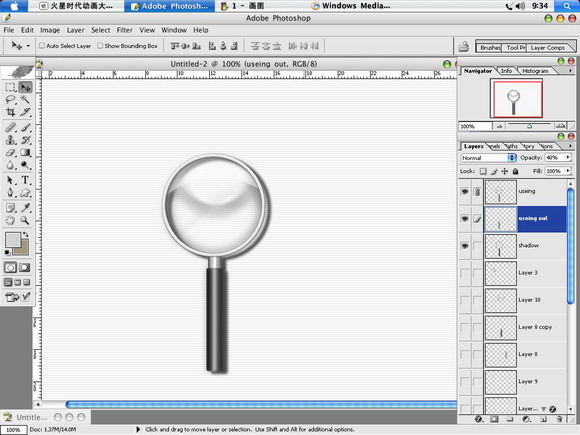
Task: Select the Brush tool
Action: tap(25, 128)
